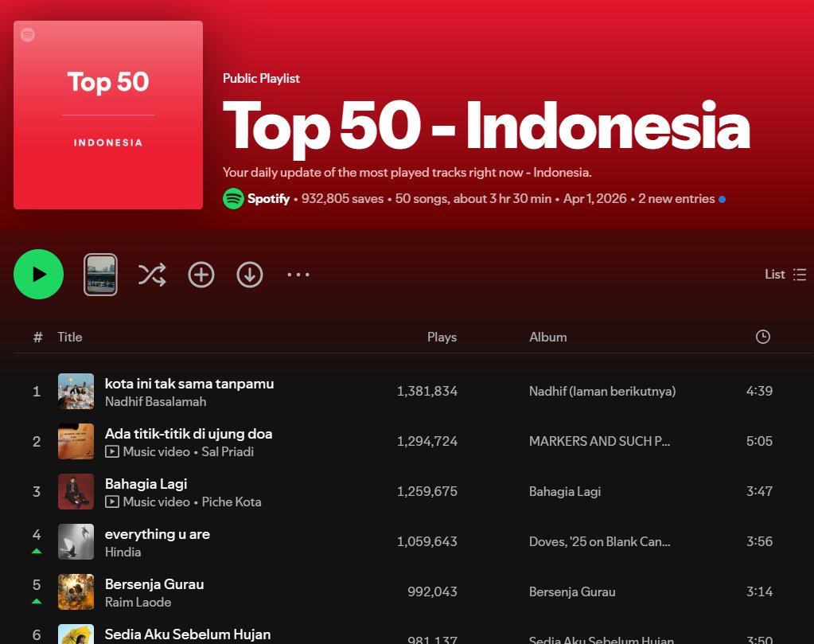Open artist Raim Laode
Screen dimensions: 814x644
pos(138,602)
